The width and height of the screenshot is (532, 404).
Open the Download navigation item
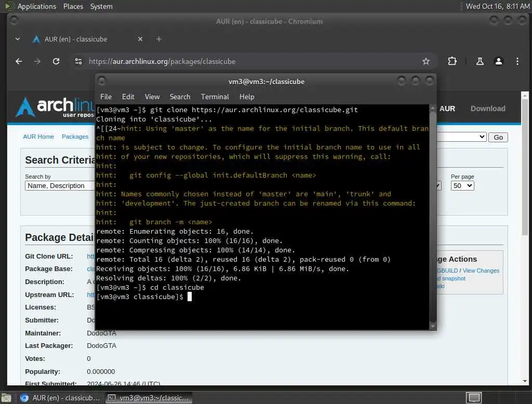[487, 109]
